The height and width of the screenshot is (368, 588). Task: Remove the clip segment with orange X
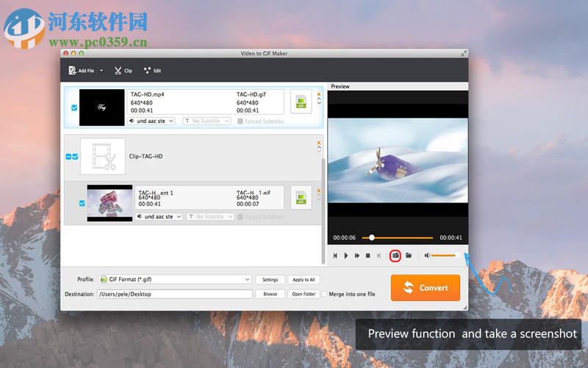[319, 191]
